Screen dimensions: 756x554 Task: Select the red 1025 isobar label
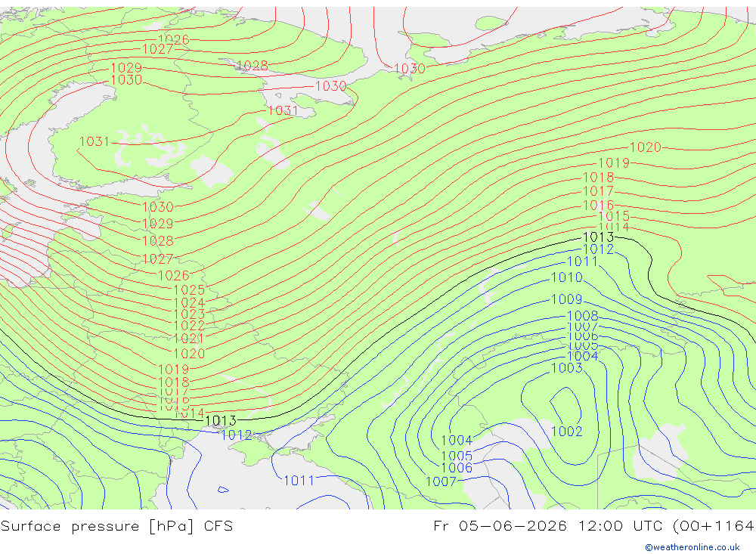[188, 289]
